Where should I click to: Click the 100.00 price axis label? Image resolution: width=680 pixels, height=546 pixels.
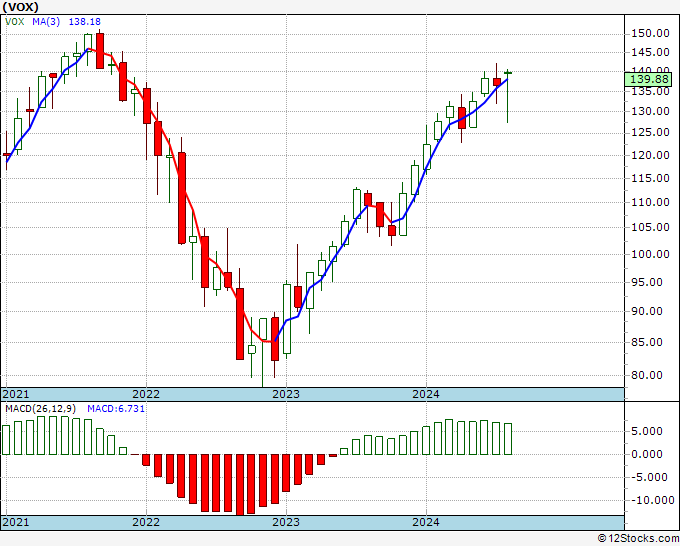coord(650,254)
